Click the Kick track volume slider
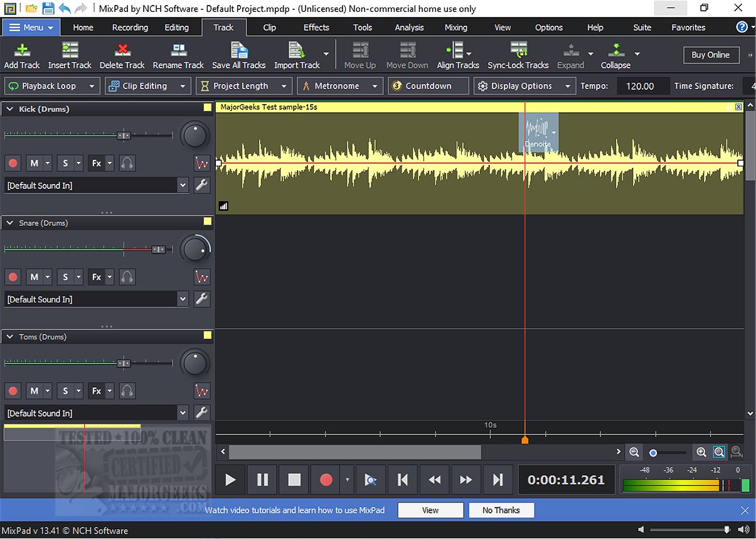 [124, 135]
